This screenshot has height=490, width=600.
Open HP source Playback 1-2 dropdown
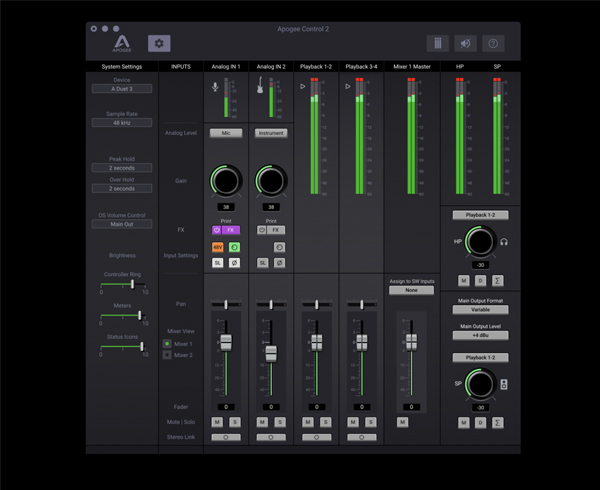(481, 215)
